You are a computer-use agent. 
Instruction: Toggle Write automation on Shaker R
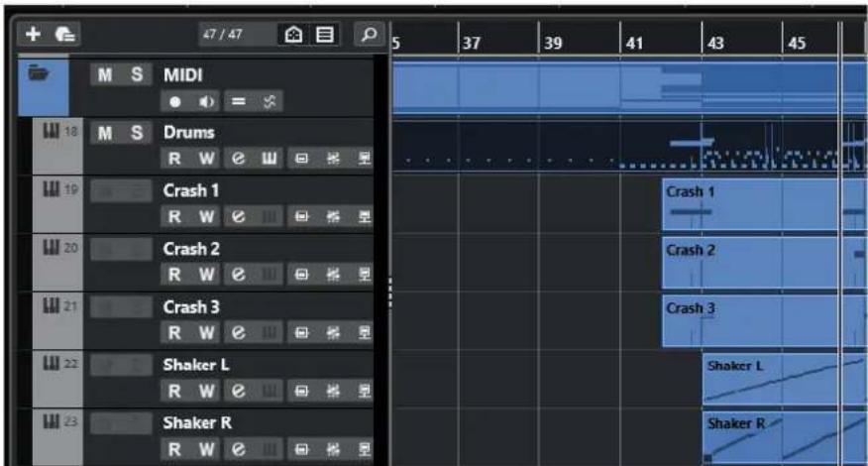pos(206,449)
